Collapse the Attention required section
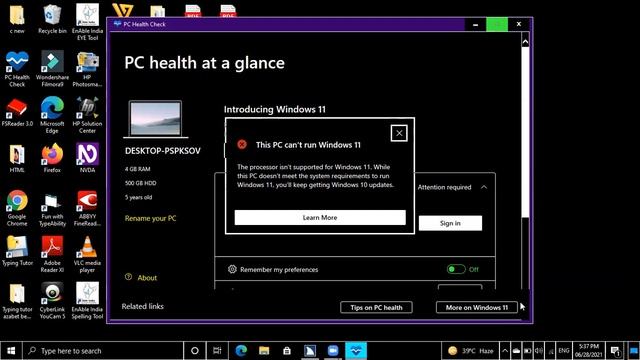 click(x=484, y=187)
